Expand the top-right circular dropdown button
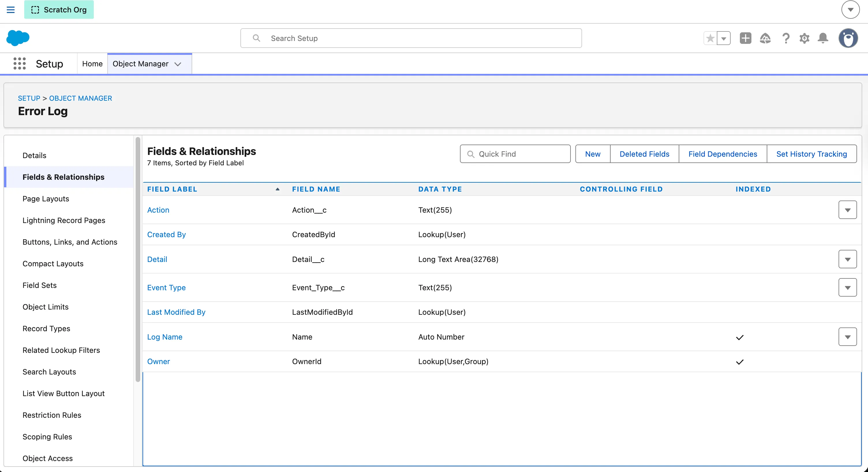868x472 pixels. pyautogui.click(x=850, y=10)
